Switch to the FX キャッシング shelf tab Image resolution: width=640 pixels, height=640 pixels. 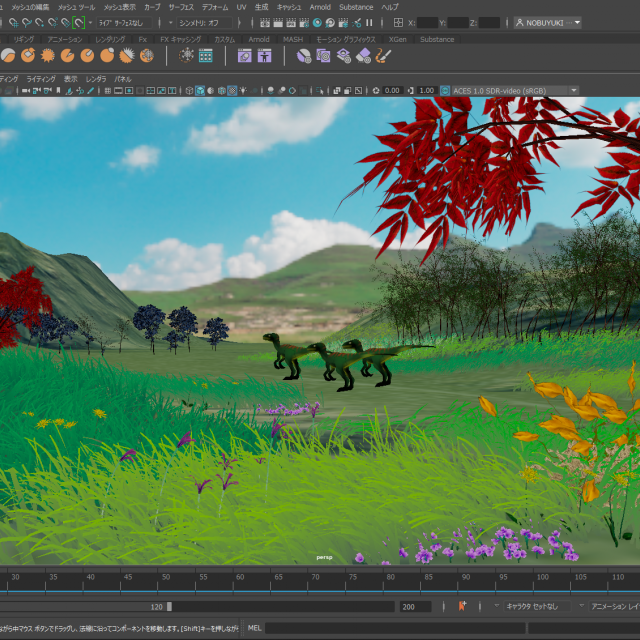click(x=180, y=40)
